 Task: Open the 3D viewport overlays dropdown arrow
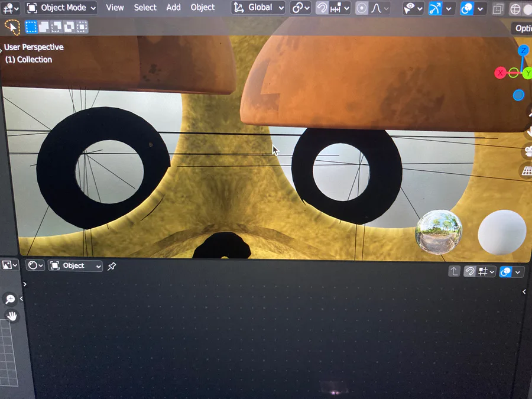coord(480,9)
